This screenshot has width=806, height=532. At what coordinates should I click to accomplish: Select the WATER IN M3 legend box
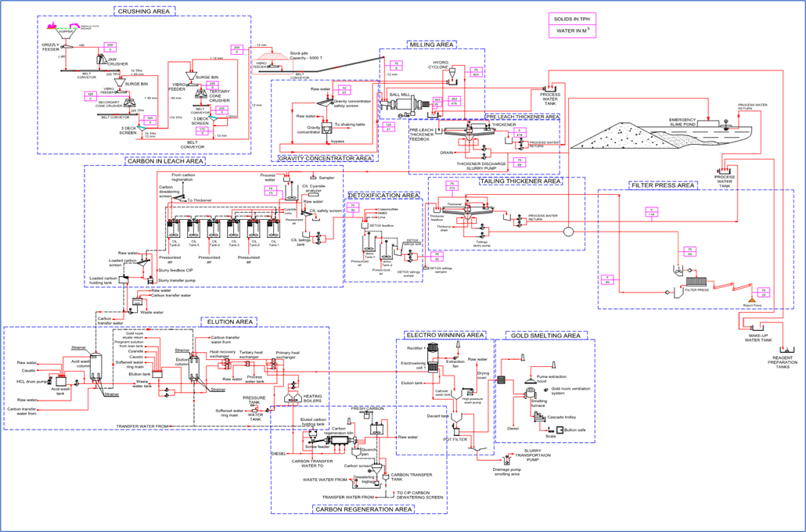click(574, 31)
